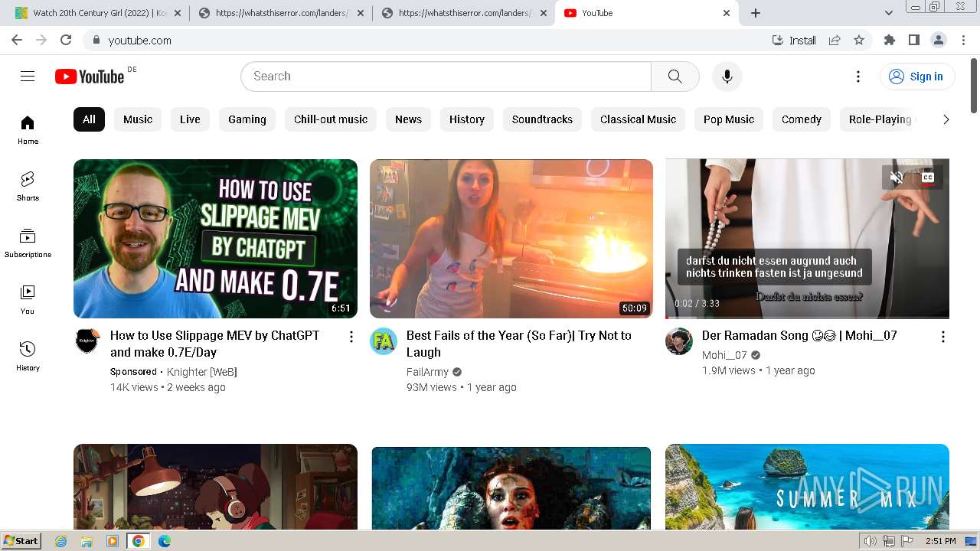Open the FailArmy channel avatar

tap(384, 341)
